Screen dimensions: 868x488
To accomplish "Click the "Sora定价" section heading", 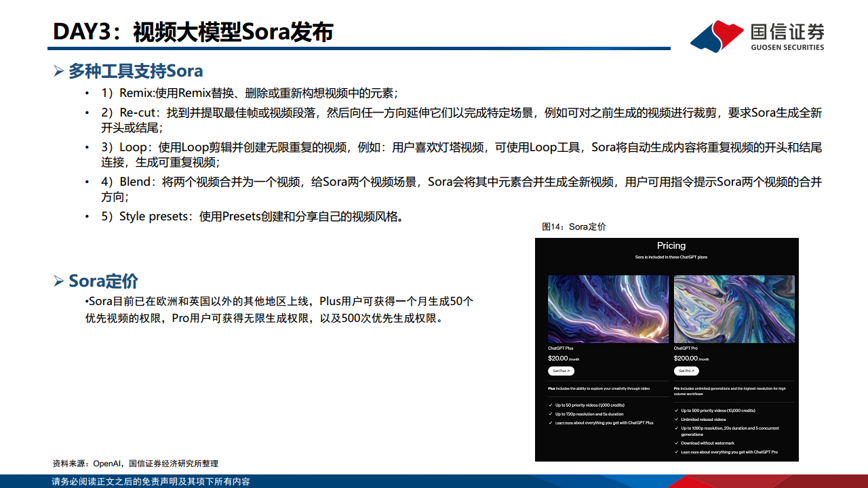I will pyautogui.click(x=103, y=281).
